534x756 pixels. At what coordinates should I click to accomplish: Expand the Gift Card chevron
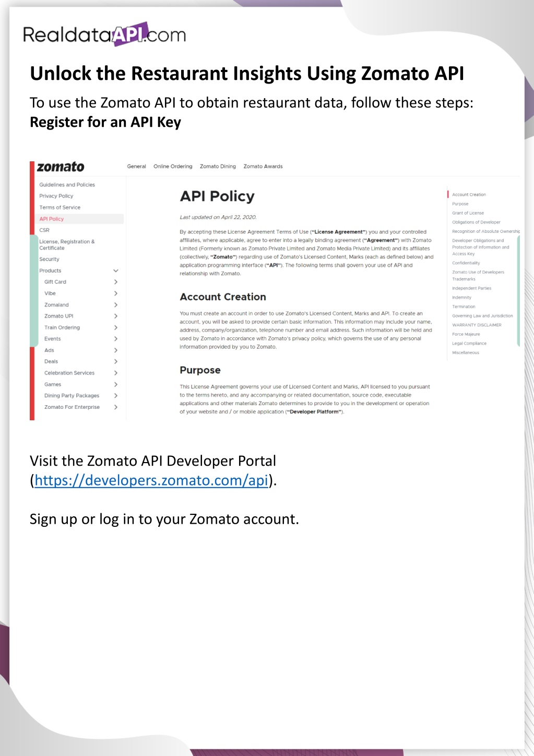click(116, 282)
